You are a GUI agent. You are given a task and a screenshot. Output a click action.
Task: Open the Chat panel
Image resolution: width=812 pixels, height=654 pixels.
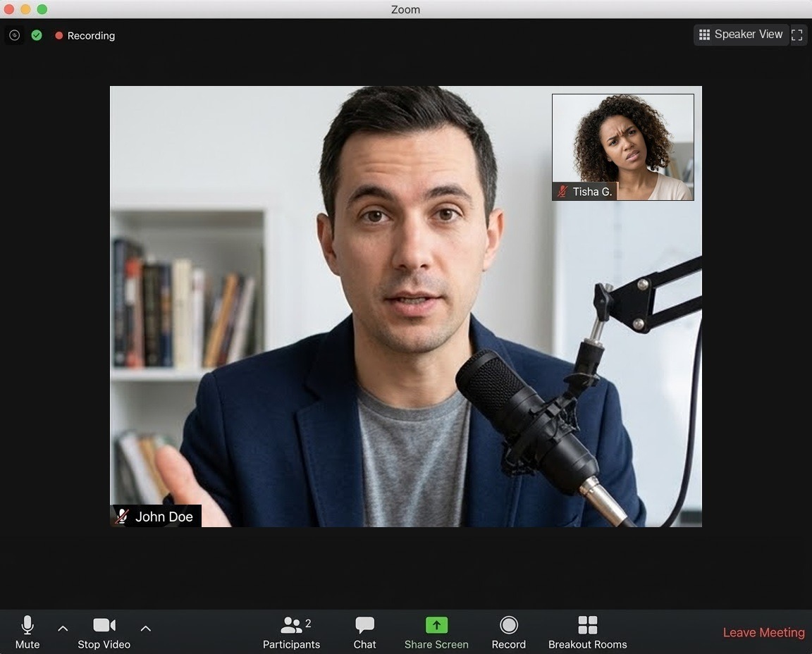[x=364, y=632]
